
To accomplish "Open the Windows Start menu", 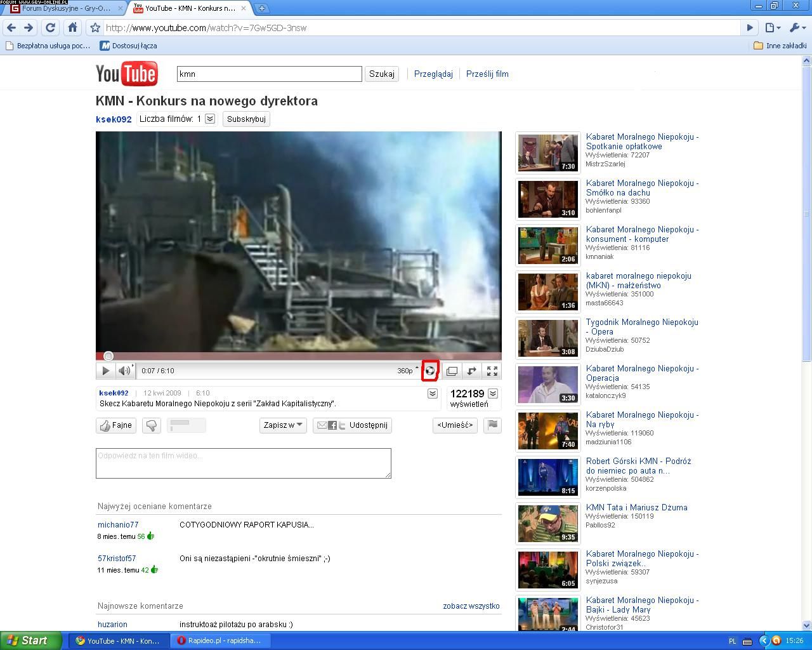I will tap(31, 640).
